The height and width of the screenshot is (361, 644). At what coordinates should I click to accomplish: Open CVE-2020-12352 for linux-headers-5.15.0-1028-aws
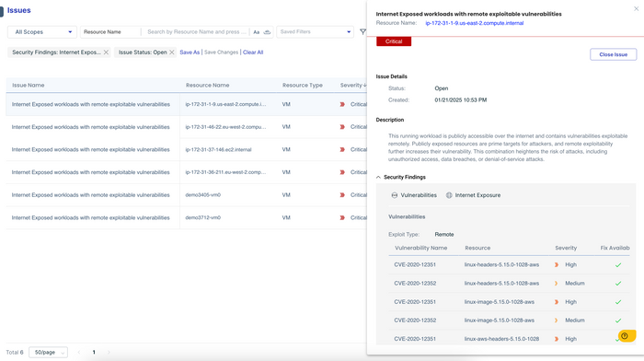coord(415,284)
